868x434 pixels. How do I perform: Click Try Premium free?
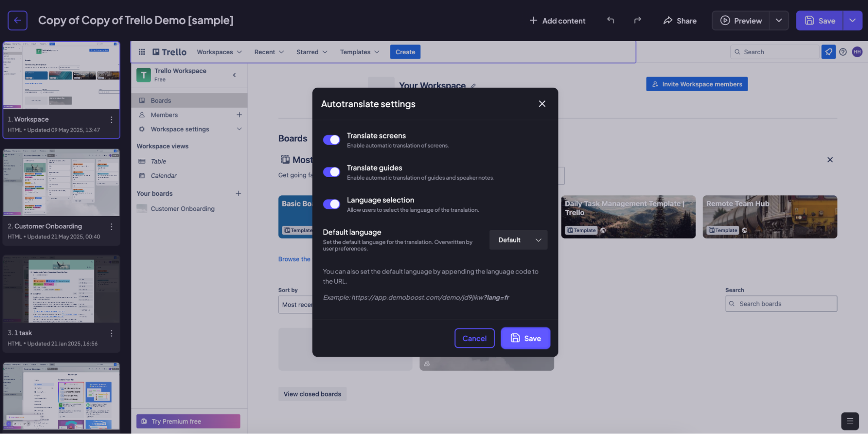pyautogui.click(x=188, y=421)
